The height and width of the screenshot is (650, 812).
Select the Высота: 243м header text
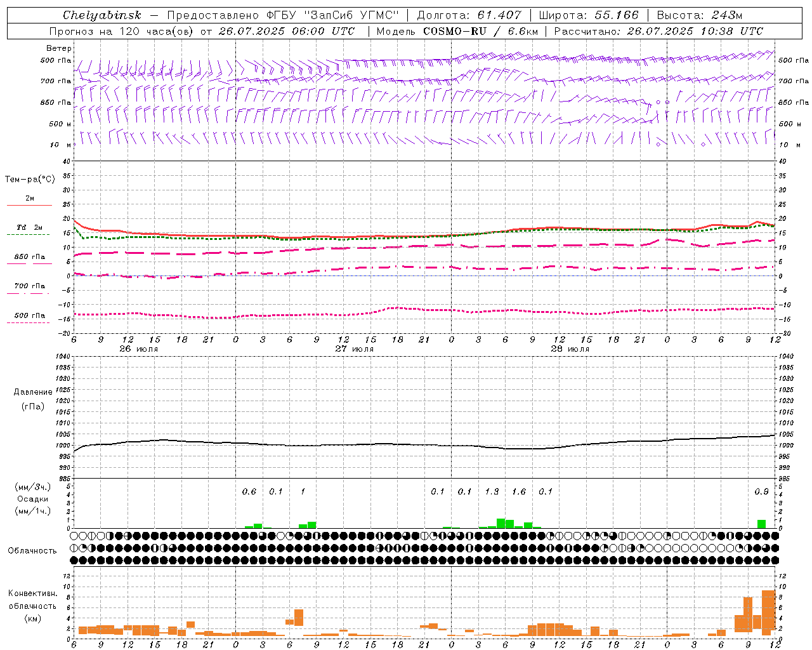point(700,15)
